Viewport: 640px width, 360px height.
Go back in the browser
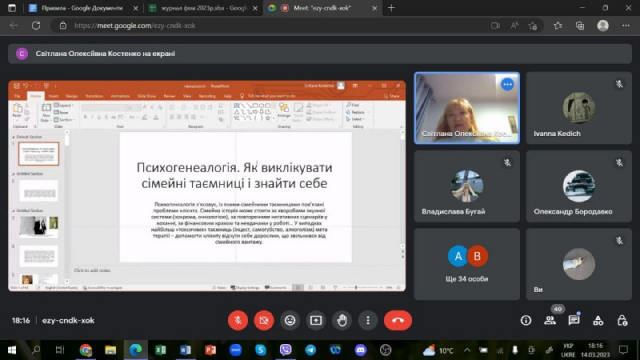14,25
